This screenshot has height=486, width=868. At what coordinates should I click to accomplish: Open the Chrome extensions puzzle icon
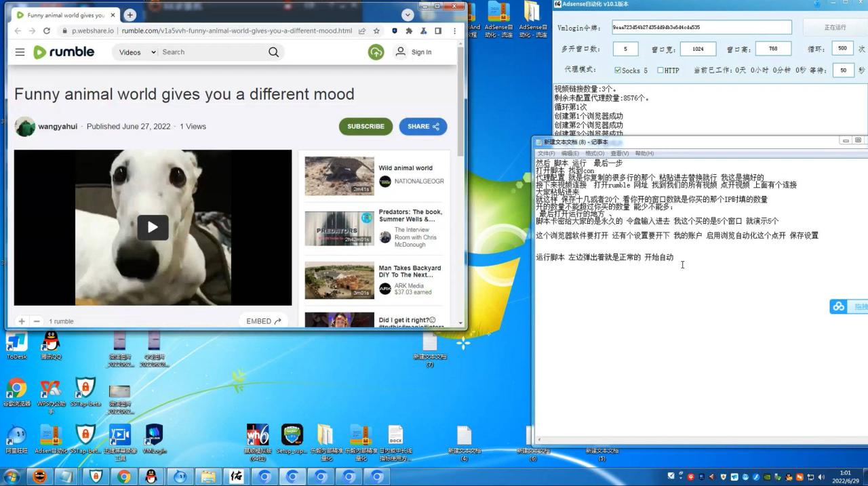point(409,31)
